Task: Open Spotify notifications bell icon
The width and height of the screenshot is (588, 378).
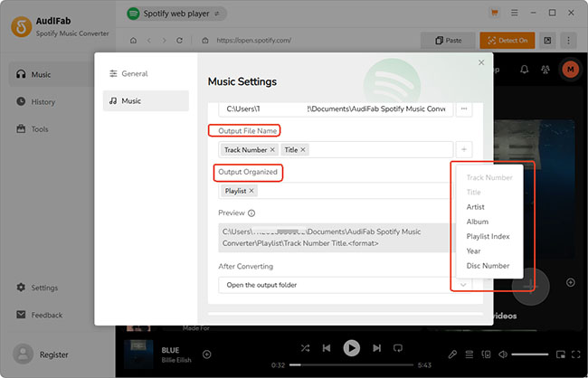Action: click(525, 70)
